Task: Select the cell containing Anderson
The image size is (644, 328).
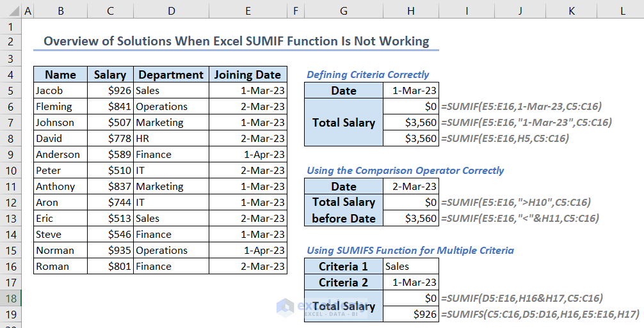Action: pyautogui.click(x=60, y=155)
